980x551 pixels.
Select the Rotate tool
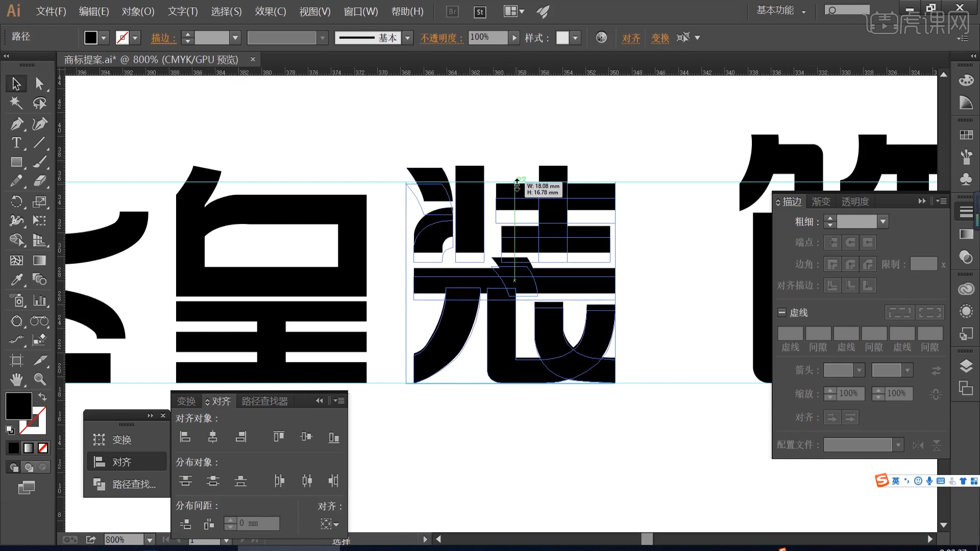point(16,202)
